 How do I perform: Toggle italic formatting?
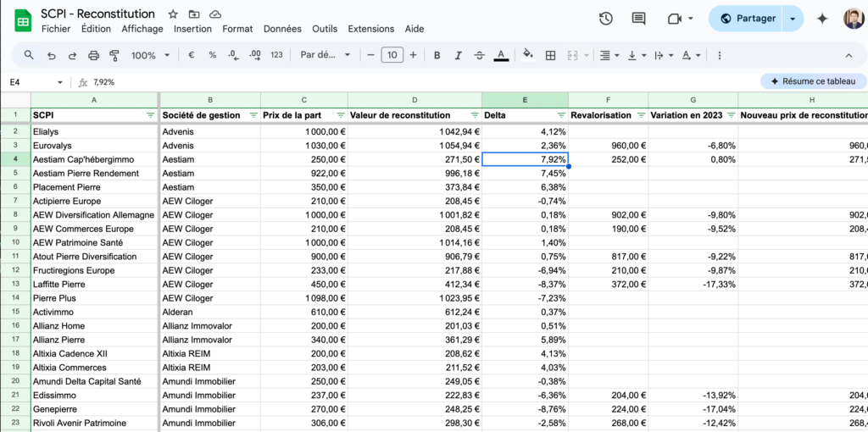[458, 55]
